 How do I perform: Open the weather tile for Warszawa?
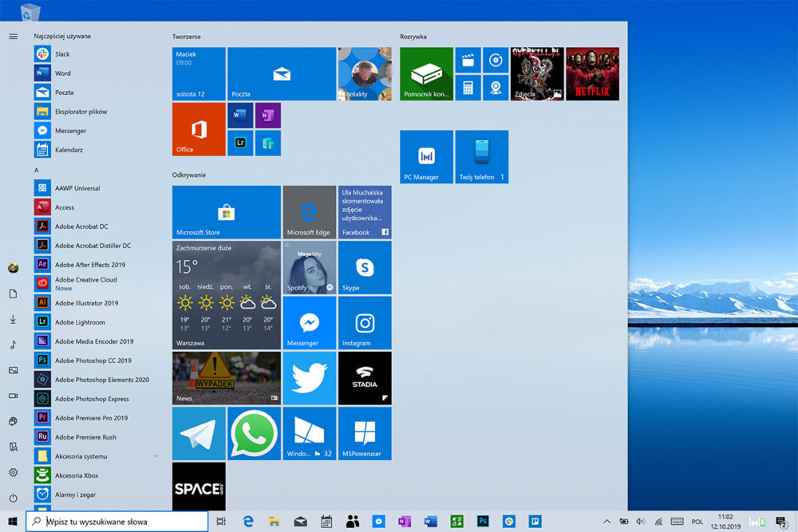click(x=227, y=295)
